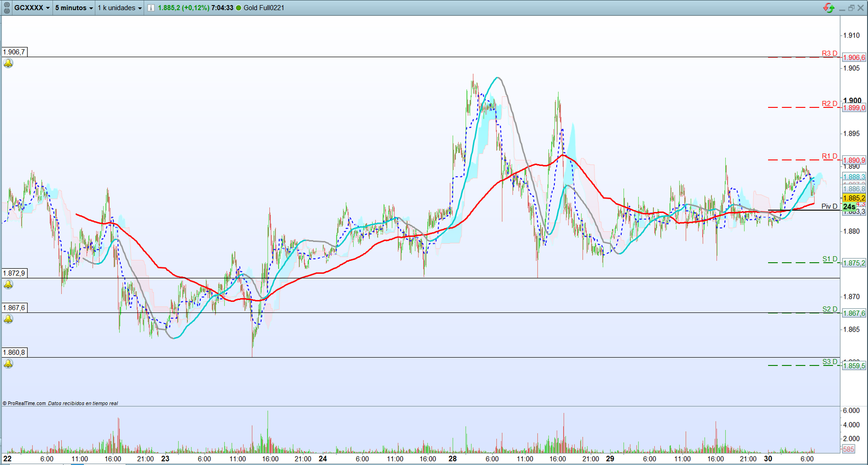
Task: Select the 1.906,7 alert price label
Action: (x=14, y=52)
